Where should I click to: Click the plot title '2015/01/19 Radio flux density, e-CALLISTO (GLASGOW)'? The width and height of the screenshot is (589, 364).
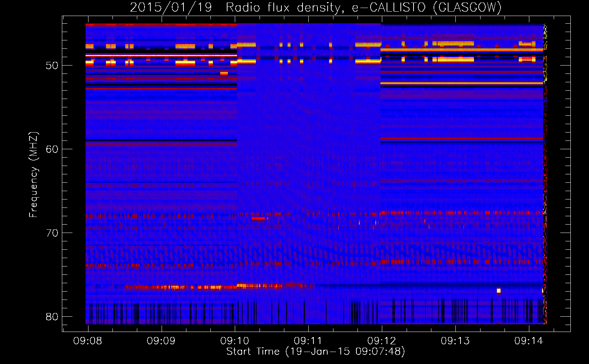coord(316,7)
